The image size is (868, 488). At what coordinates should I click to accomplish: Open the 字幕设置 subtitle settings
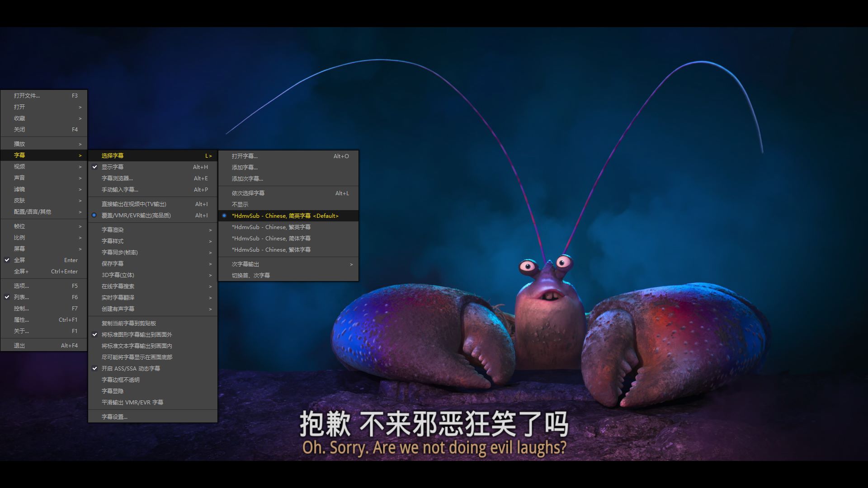114,417
